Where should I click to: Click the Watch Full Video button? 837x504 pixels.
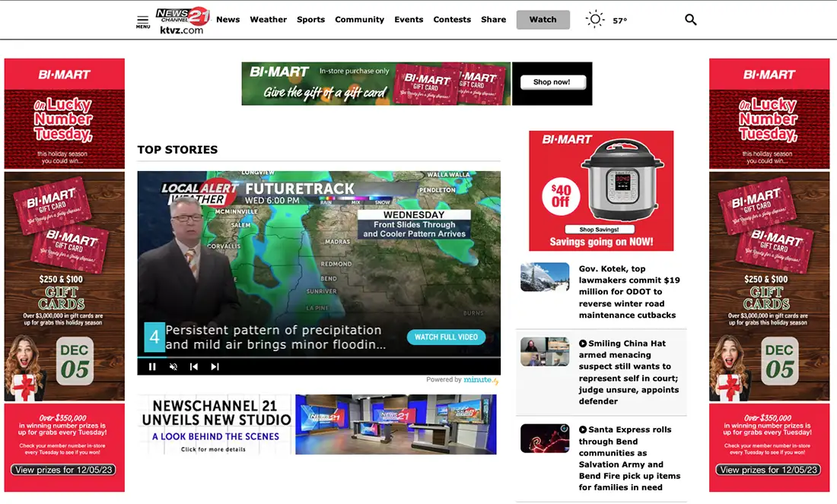click(446, 337)
